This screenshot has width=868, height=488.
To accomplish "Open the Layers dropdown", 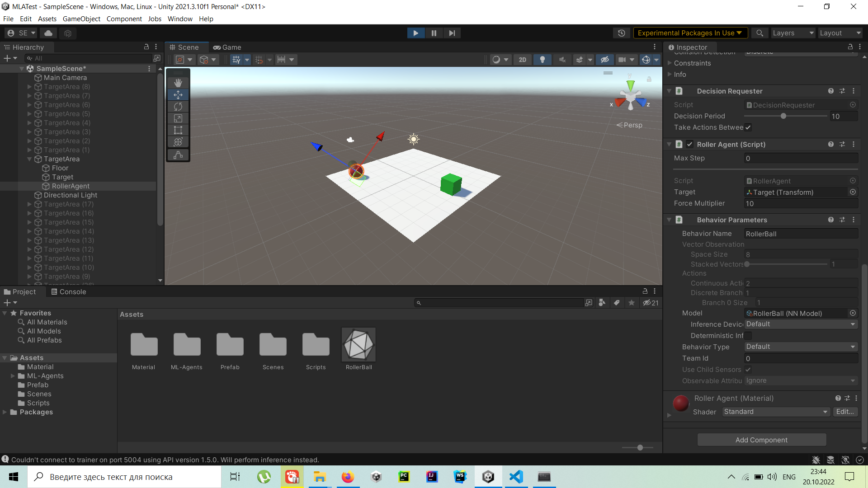I will pos(793,33).
